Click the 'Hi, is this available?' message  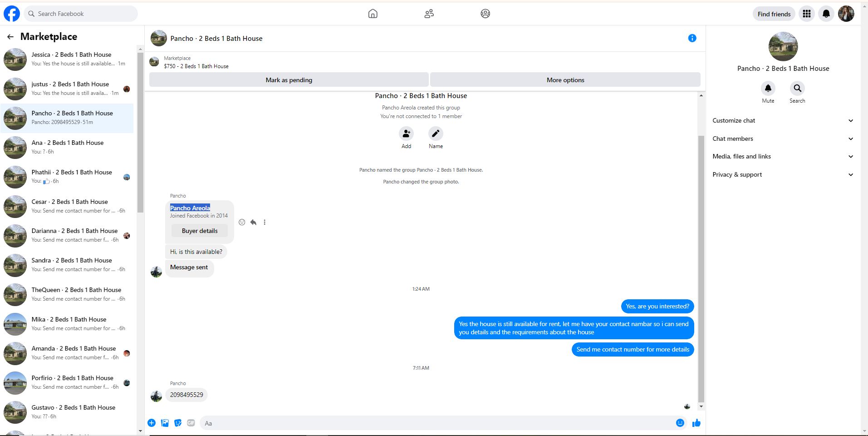point(196,252)
